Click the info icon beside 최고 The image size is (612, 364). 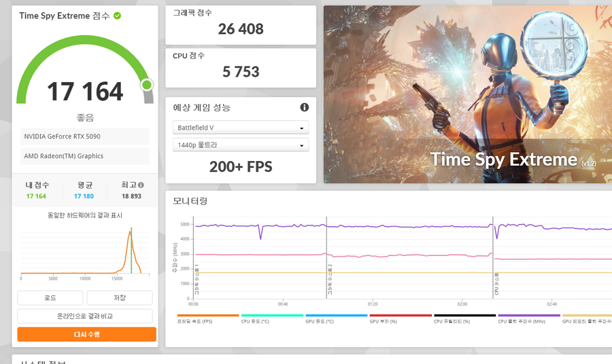click(x=141, y=185)
